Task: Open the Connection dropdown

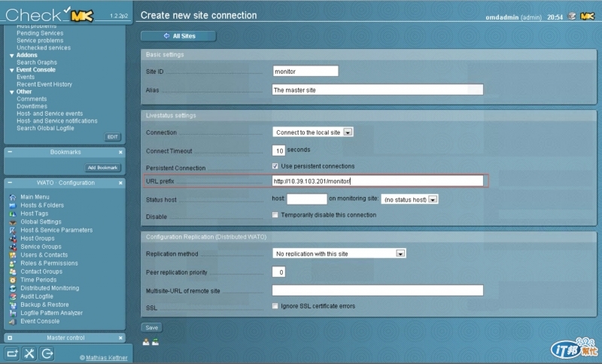Action: (x=313, y=132)
